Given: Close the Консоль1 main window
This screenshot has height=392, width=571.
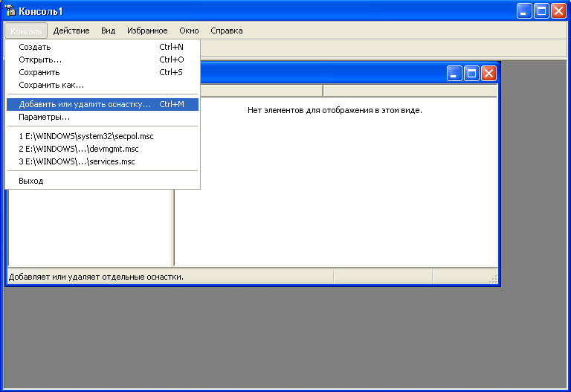Looking at the screenshot, I should click(558, 11).
